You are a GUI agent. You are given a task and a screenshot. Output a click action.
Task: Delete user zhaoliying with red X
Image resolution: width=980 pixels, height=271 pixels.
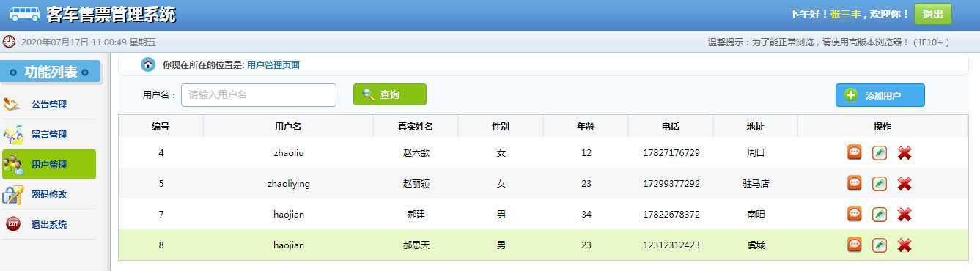[x=905, y=183]
